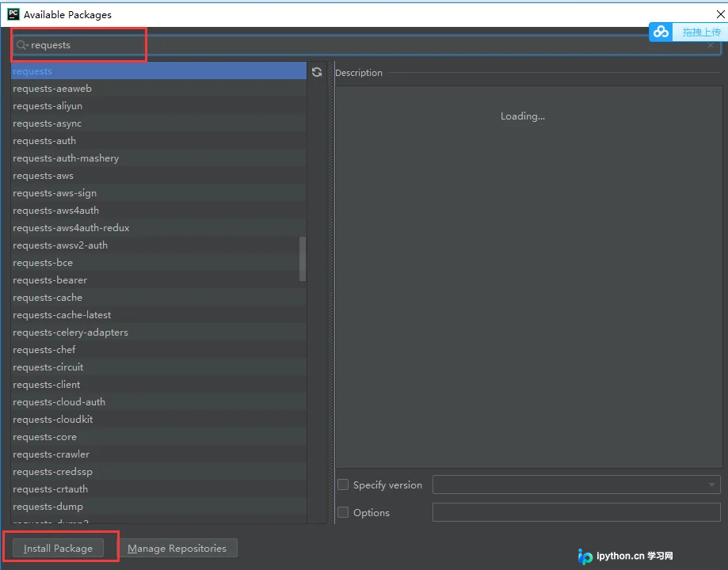This screenshot has width=728, height=570.
Task: Pick the requests-chef package
Action: tap(158, 349)
